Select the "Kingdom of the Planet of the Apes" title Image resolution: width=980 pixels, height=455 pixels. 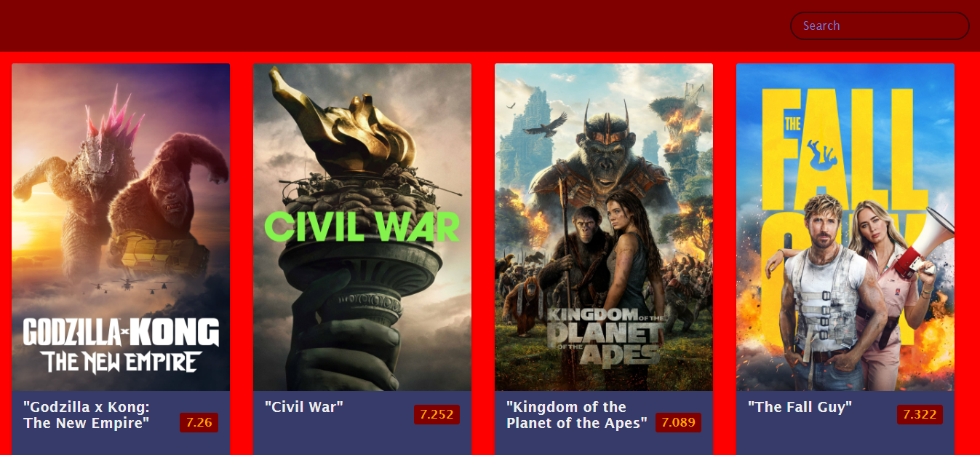(577, 414)
